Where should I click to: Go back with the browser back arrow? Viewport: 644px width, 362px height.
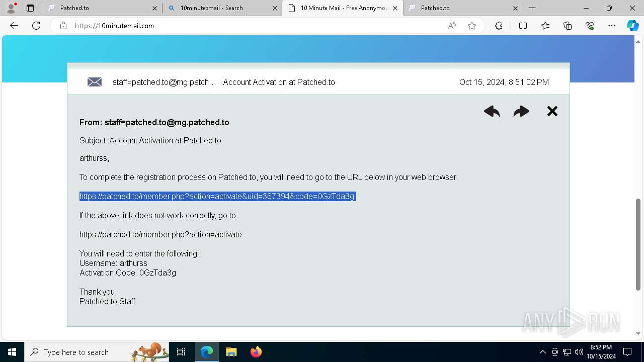point(14,26)
